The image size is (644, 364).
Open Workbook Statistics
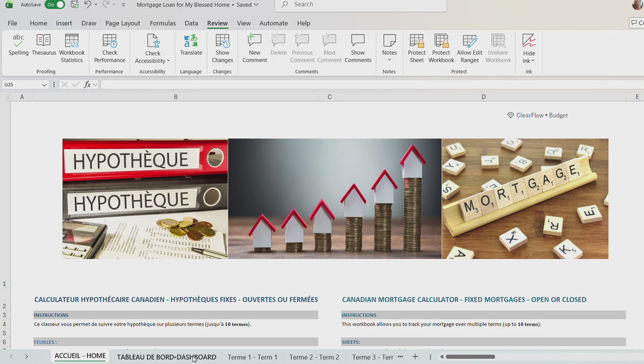(x=72, y=48)
